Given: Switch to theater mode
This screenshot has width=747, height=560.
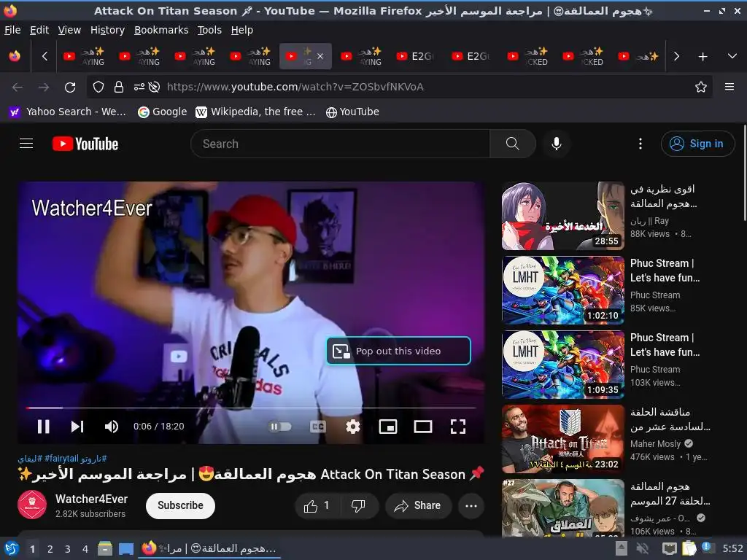Looking at the screenshot, I should pos(423,426).
